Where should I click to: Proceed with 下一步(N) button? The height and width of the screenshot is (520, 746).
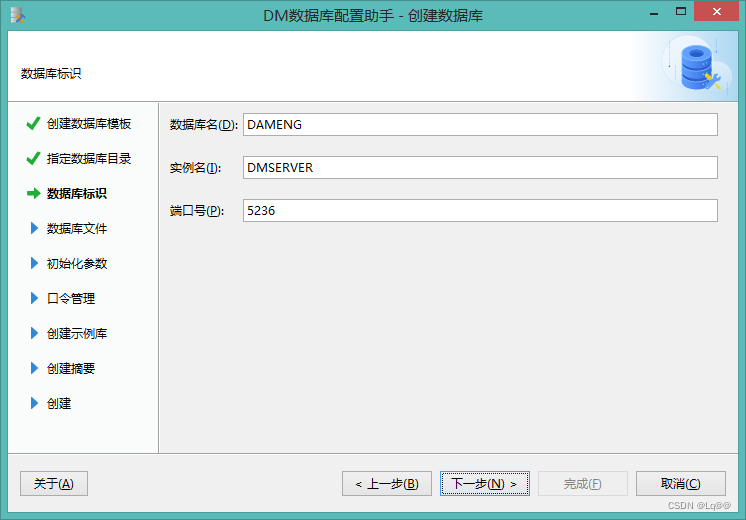tap(485, 483)
